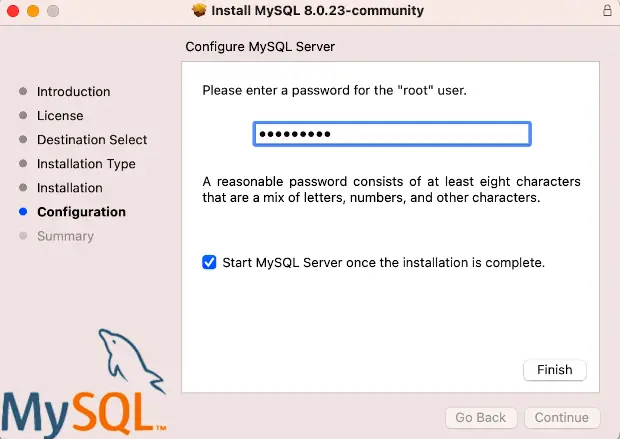The width and height of the screenshot is (620, 439).
Task: Select the active Configuration step
Action: click(x=81, y=212)
